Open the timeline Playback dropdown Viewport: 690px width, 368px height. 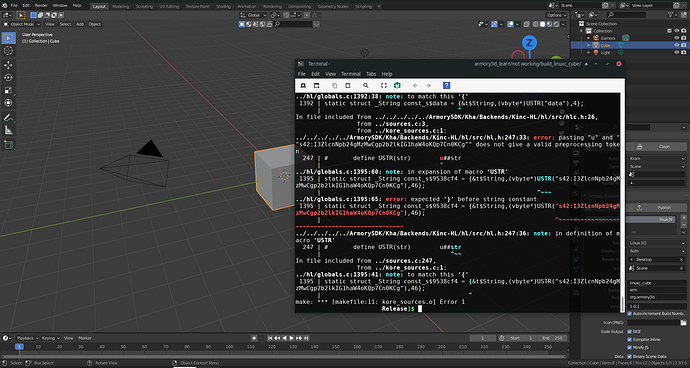(27, 338)
